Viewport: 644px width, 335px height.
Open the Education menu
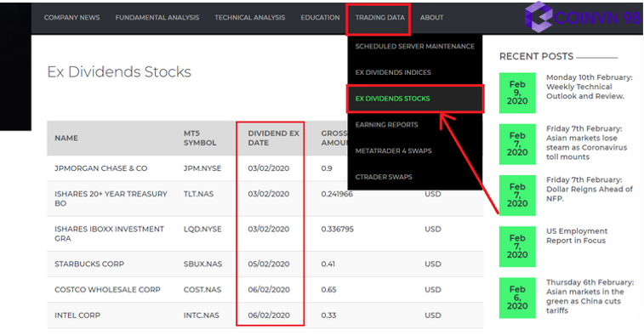click(x=320, y=18)
